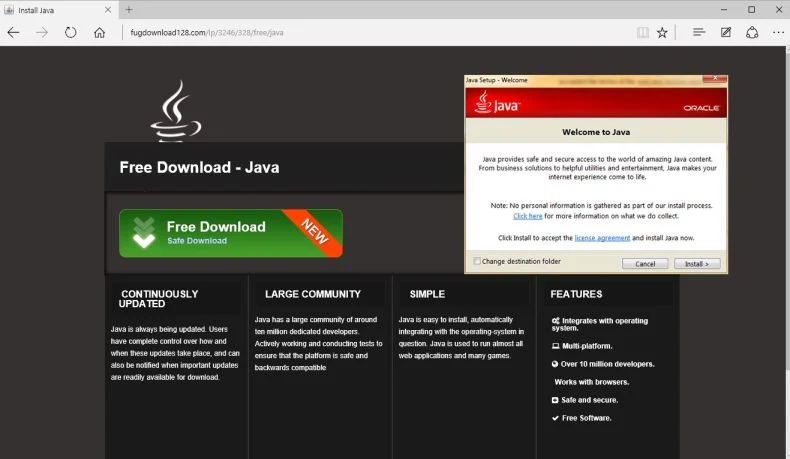Click the Multi-platform feature text
Screen dimensions: 790x459
pyautogui.click(x=587, y=346)
